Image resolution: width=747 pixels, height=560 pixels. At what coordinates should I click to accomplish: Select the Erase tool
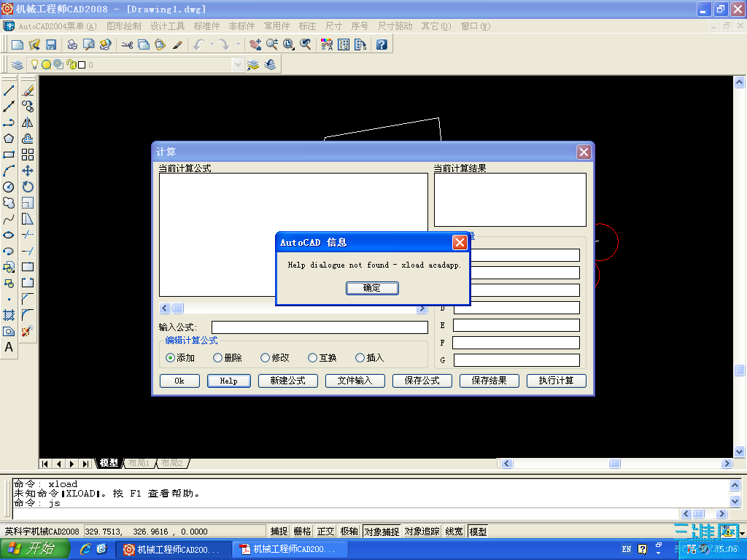28,90
